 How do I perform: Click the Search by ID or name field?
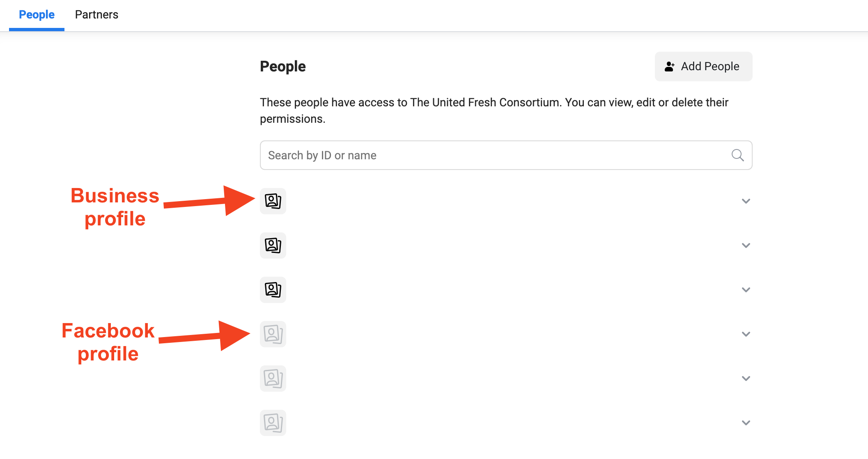(x=493, y=155)
